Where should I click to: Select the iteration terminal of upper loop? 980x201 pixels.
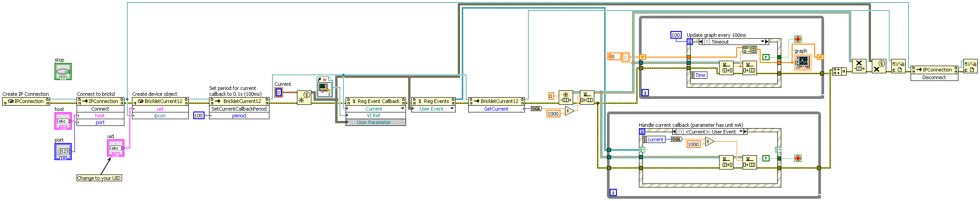click(x=645, y=93)
